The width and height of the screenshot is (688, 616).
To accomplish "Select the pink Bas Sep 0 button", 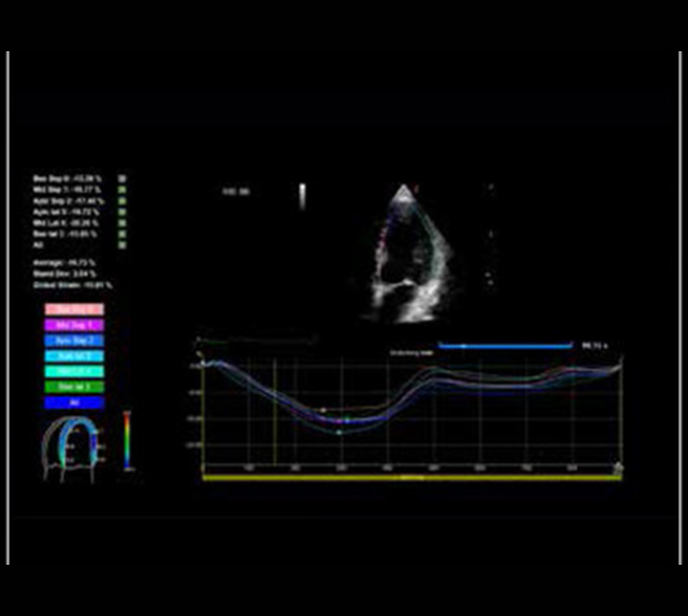I will [74, 309].
